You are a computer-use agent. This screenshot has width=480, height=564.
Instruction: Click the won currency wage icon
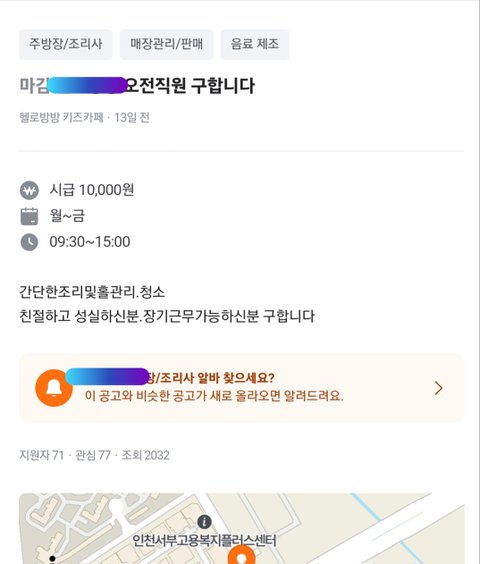pos(29,190)
